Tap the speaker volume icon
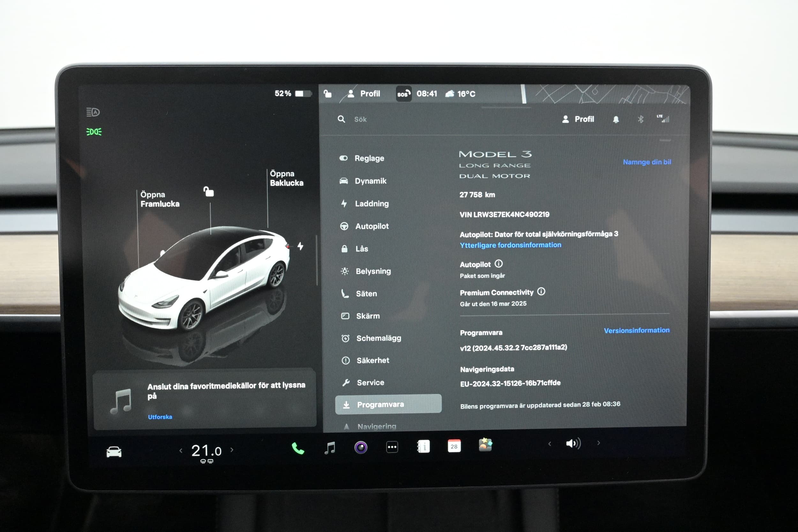This screenshot has height=532, width=798. [x=573, y=444]
